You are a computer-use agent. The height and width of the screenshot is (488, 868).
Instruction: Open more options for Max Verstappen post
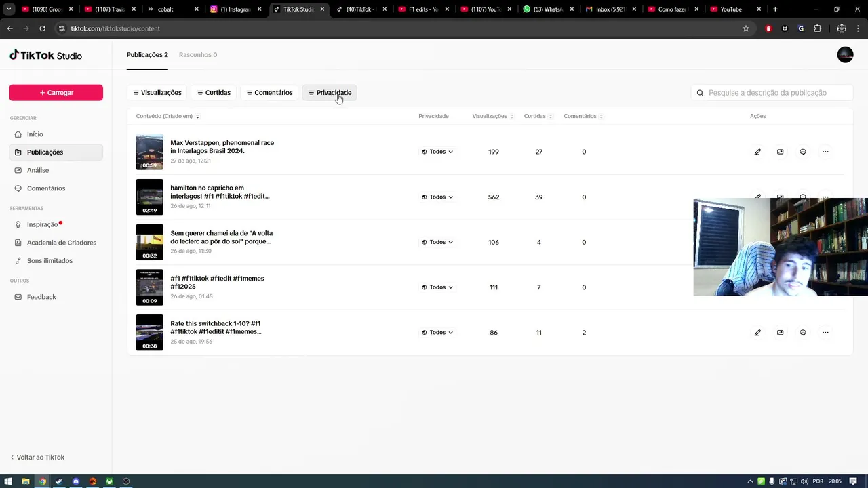(x=825, y=152)
